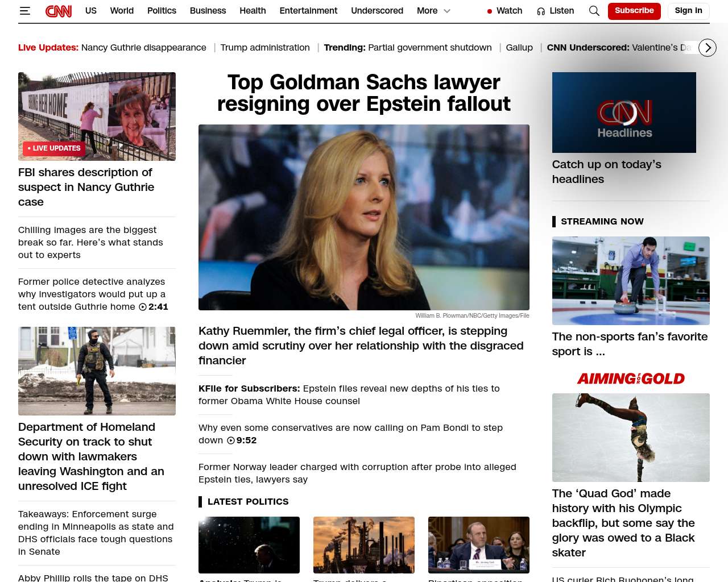Play the 9:52 Pam Bondi video

(x=231, y=440)
